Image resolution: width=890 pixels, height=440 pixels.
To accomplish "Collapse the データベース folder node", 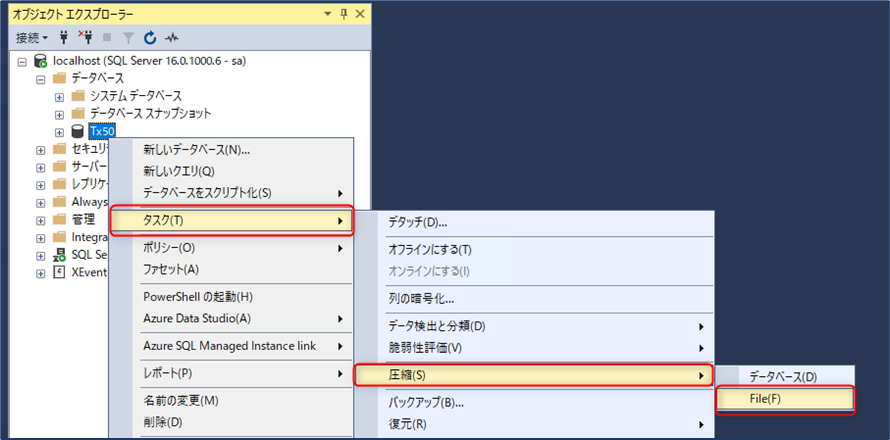I will click(x=40, y=79).
